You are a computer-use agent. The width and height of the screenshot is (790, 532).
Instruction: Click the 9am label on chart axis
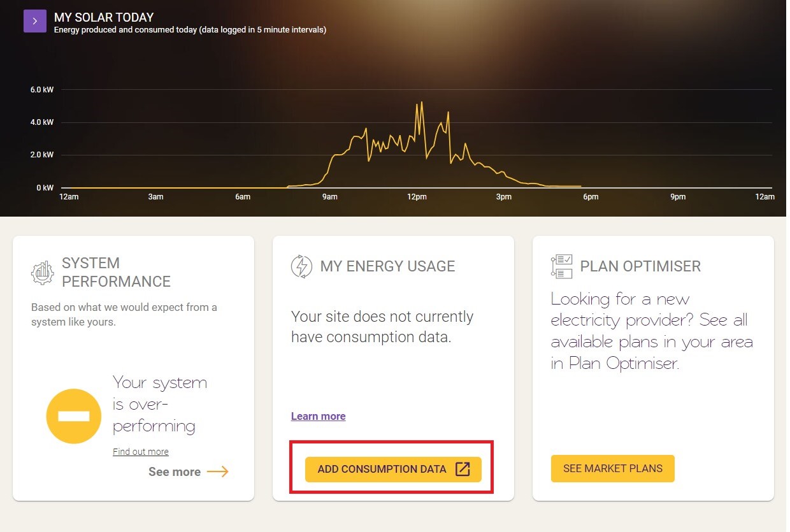329,197
